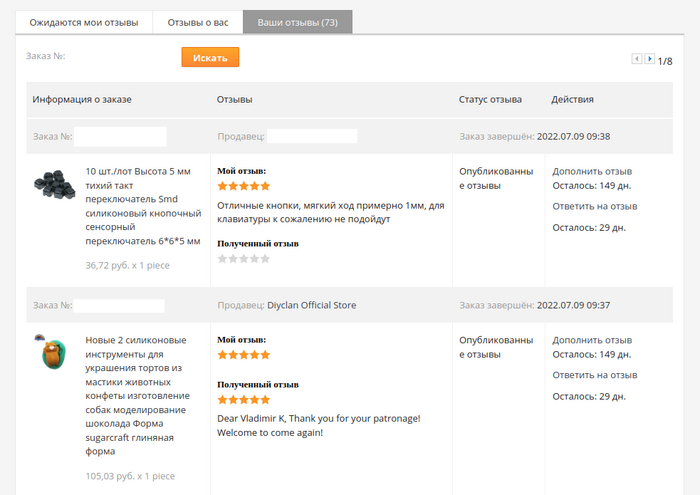Click received five-star rating from Diyclan seller

244,400
